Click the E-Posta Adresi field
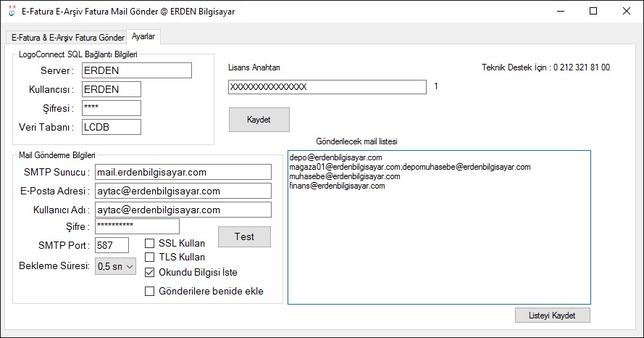 click(x=183, y=191)
